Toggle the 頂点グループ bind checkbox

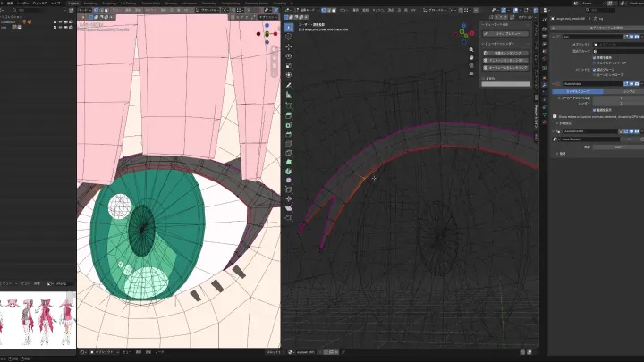click(x=594, y=70)
